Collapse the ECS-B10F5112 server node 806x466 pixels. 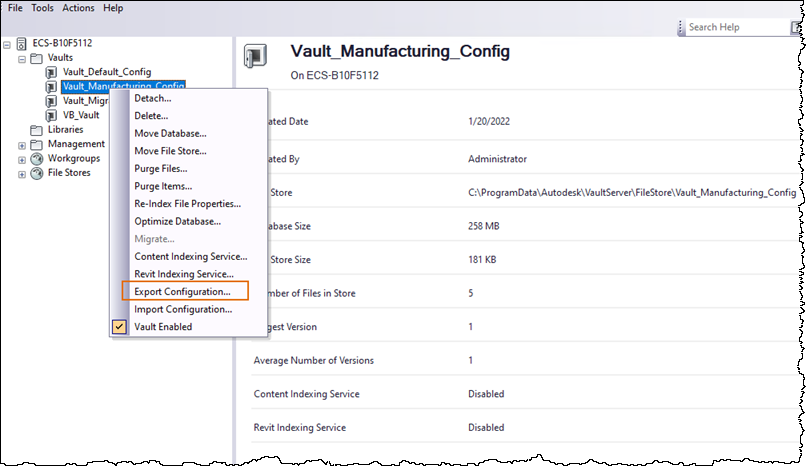tap(8, 44)
